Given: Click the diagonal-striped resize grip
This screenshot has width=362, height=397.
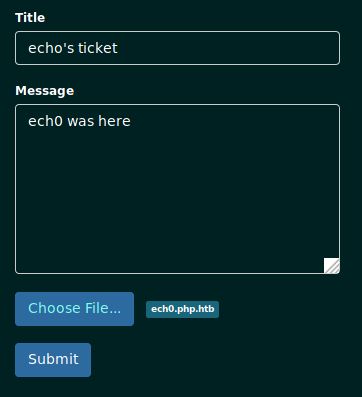Looking at the screenshot, I should (332, 266).
